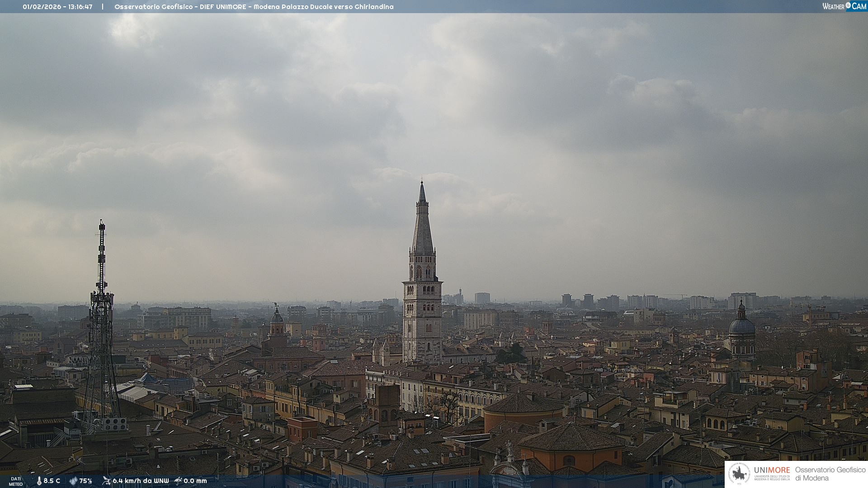
Task: Click the humidity water drops icon
Action: pyautogui.click(x=73, y=481)
